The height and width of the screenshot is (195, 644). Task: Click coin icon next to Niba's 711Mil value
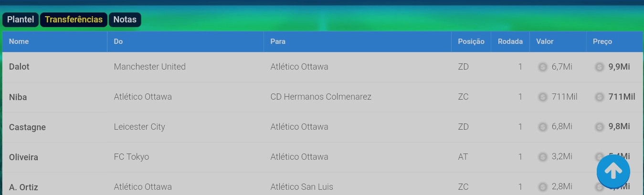[543, 97]
